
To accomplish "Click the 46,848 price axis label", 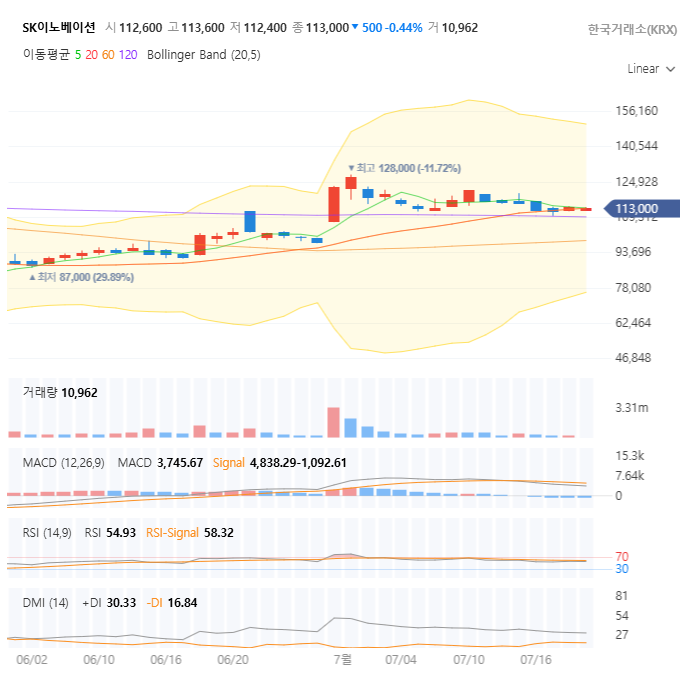I will click(633, 358).
